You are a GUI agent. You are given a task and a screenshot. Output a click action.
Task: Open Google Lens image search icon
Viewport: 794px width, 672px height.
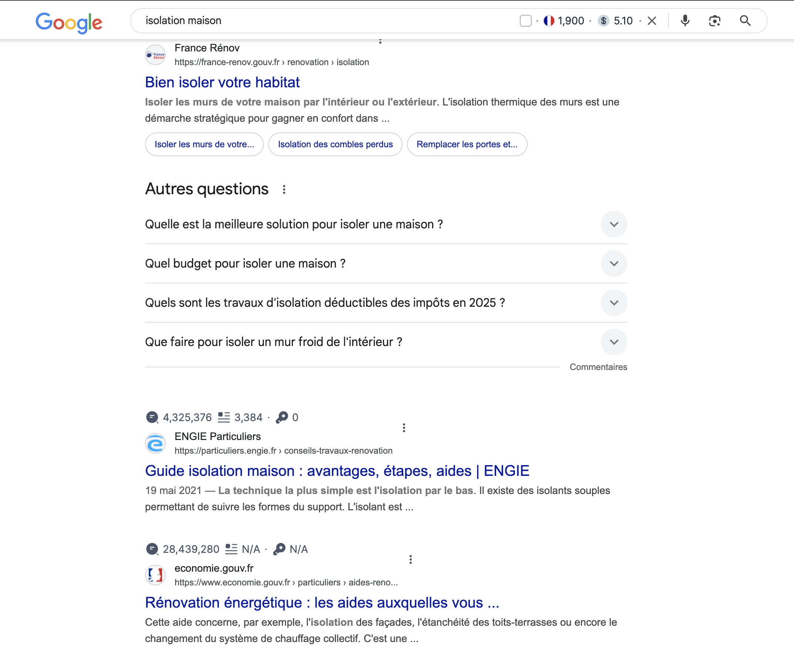click(714, 21)
